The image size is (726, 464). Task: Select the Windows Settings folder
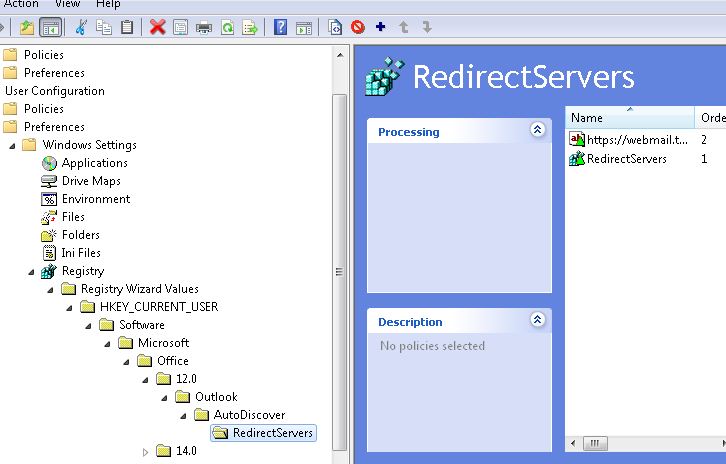[89, 145]
